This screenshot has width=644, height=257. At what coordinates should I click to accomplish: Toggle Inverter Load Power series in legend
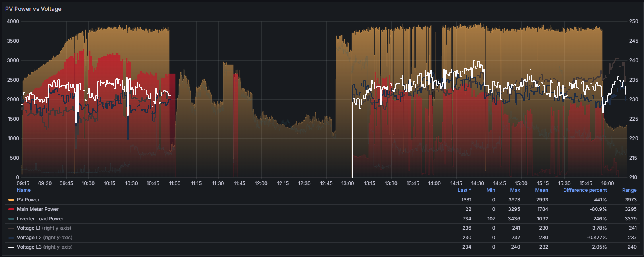40,219
